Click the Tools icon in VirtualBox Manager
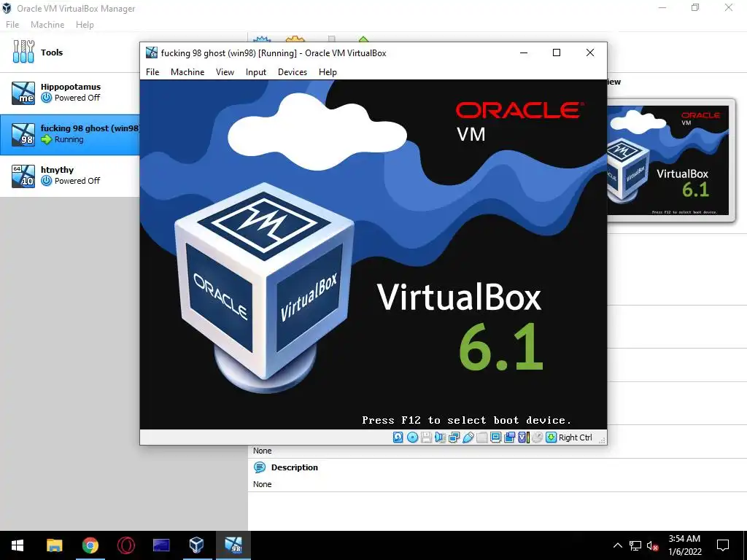 click(23, 52)
